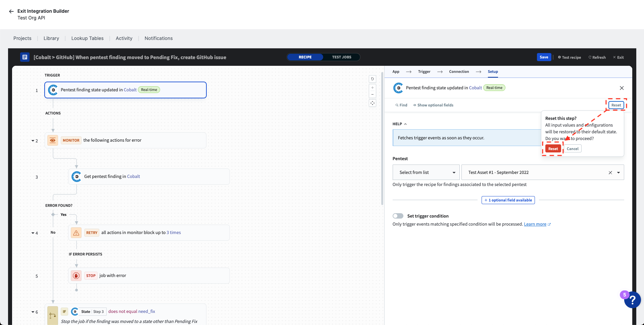
Task: Go to the Trigger setup step
Action: 424,72
